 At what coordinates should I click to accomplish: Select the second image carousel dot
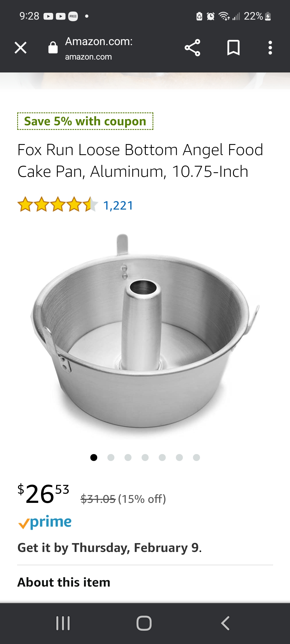111,458
